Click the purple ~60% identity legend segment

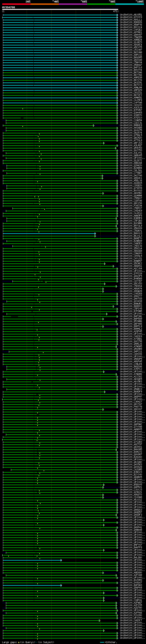pos(73,4)
